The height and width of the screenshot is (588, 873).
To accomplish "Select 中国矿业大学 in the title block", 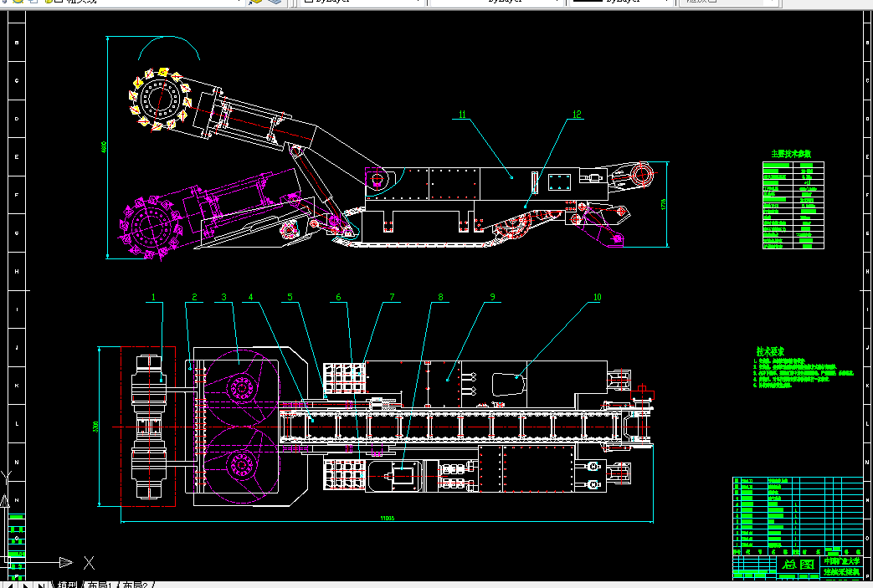I will pos(842,561).
